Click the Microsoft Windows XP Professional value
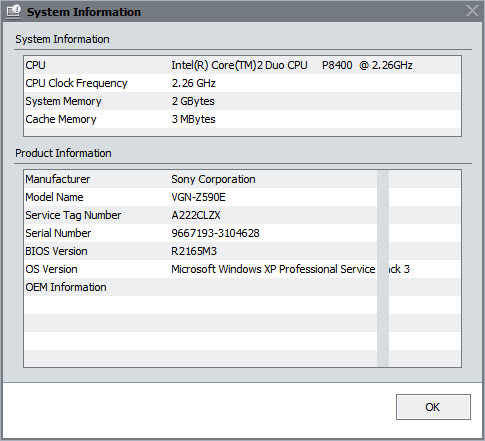Screen dimensions: 485x441 [290, 269]
